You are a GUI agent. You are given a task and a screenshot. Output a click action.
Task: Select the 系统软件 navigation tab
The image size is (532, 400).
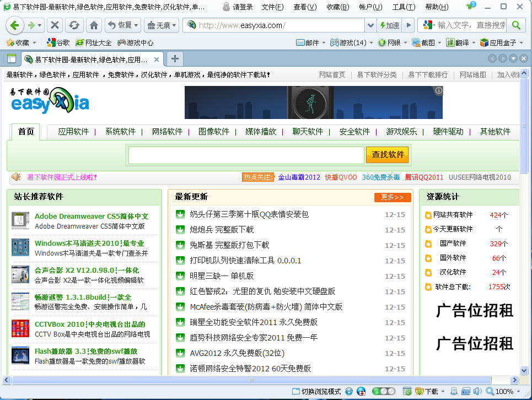point(120,132)
